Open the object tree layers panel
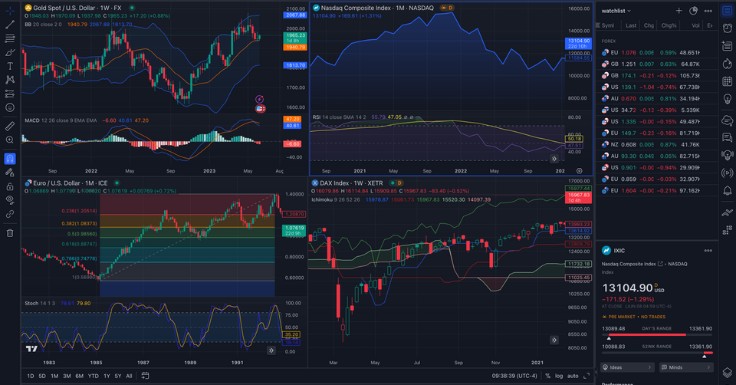 coord(727,371)
